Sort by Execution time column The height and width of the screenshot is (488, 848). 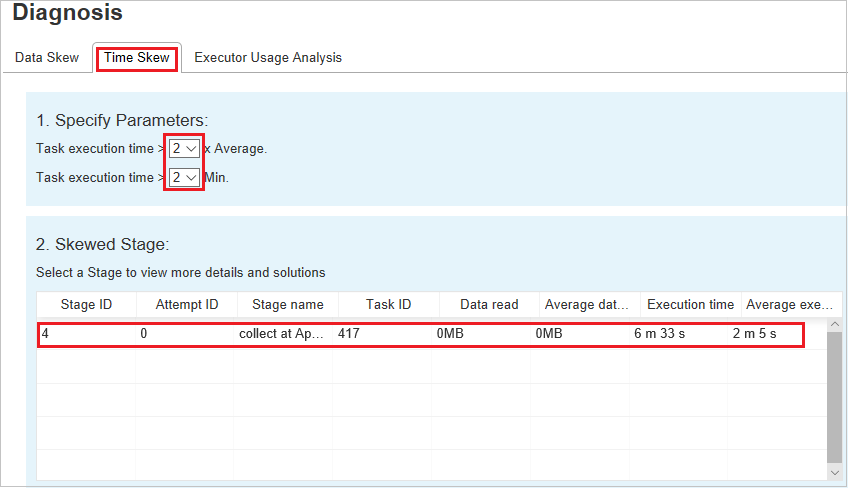point(690,305)
